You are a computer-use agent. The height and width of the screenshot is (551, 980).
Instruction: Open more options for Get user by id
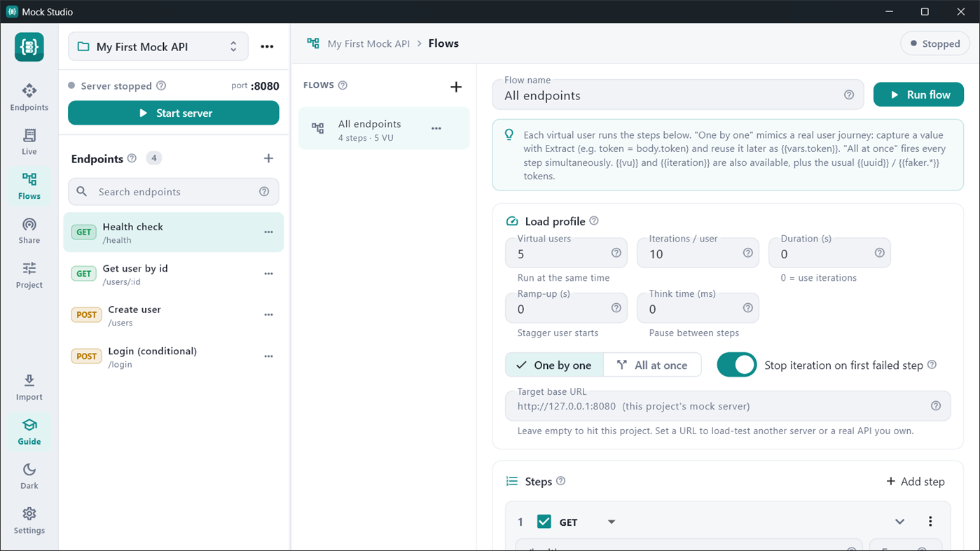[268, 274]
